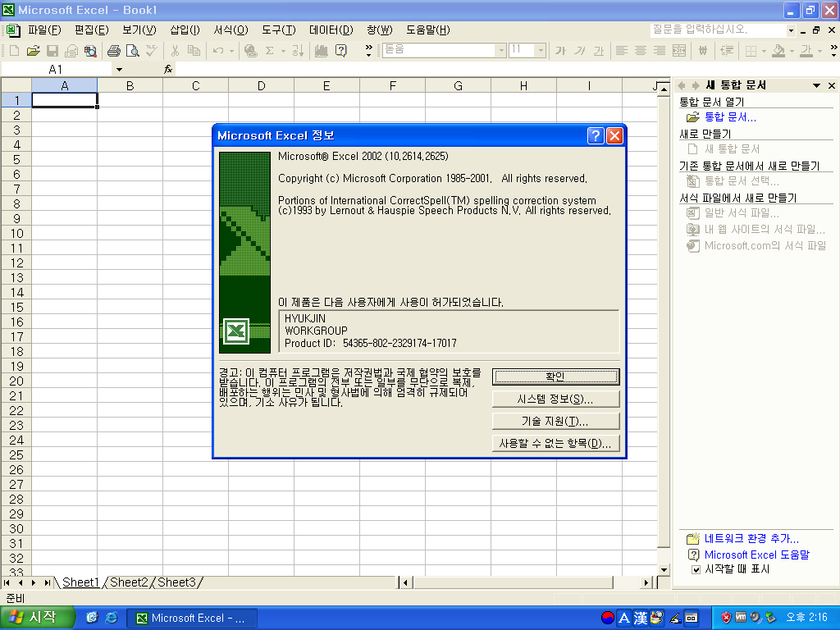
Task: Click the Chart Wizard toolbar icon
Action: click(322, 51)
